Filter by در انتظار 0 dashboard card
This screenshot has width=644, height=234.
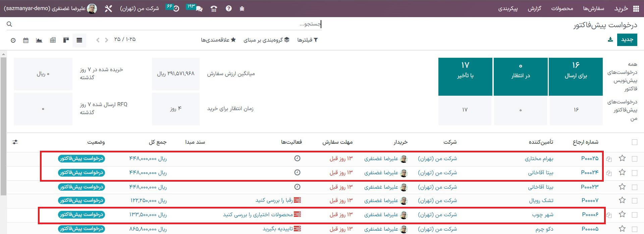pos(521,77)
